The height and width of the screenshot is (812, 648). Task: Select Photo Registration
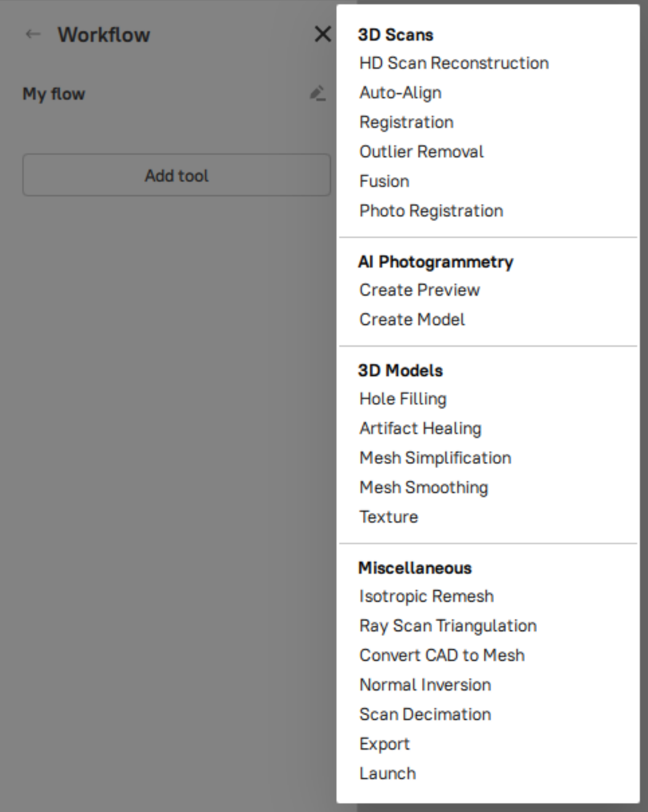tap(431, 210)
